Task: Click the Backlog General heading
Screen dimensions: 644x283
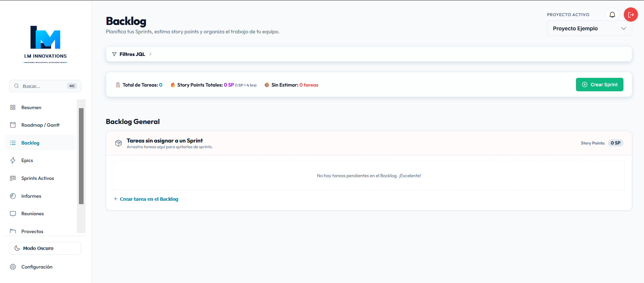Action: point(133,122)
